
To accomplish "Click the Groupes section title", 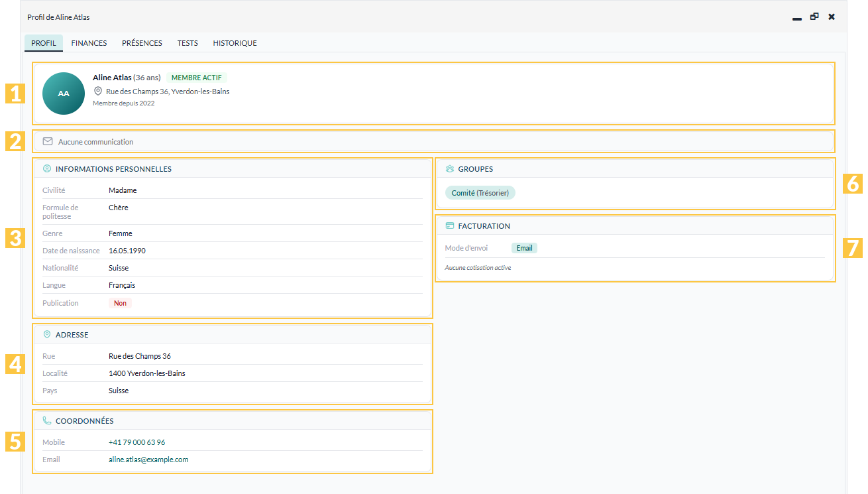I will pyautogui.click(x=476, y=169).
